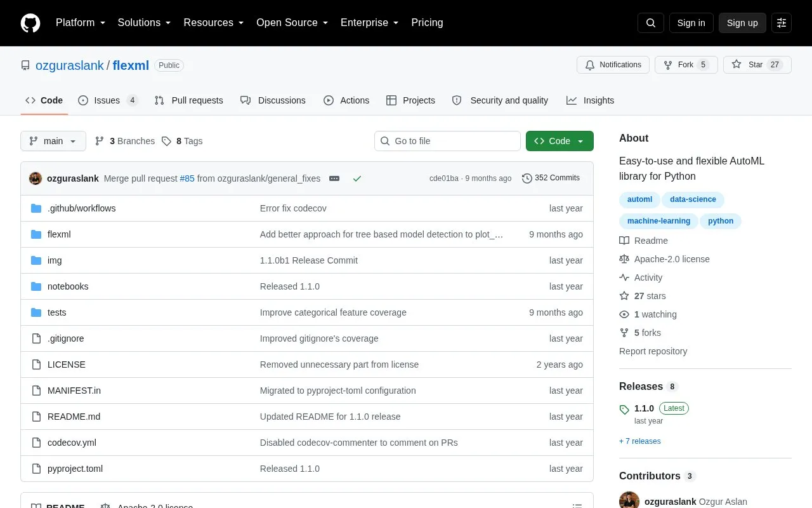Open the 352 Commits history link

551,178
